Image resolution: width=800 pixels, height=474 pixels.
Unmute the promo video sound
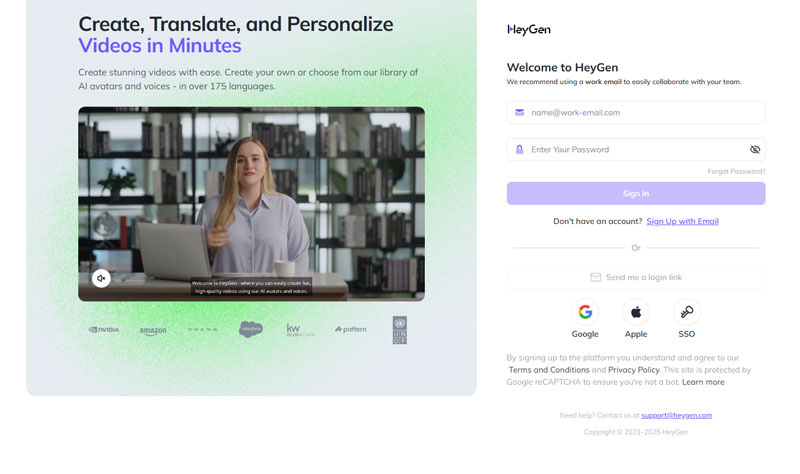(x=101, y=278)
